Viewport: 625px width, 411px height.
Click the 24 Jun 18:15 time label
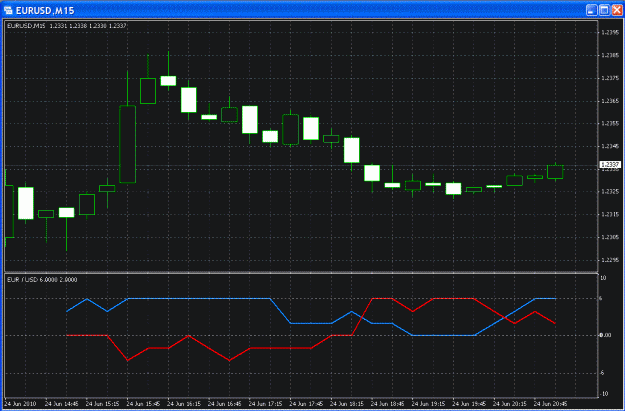(347, 404)
